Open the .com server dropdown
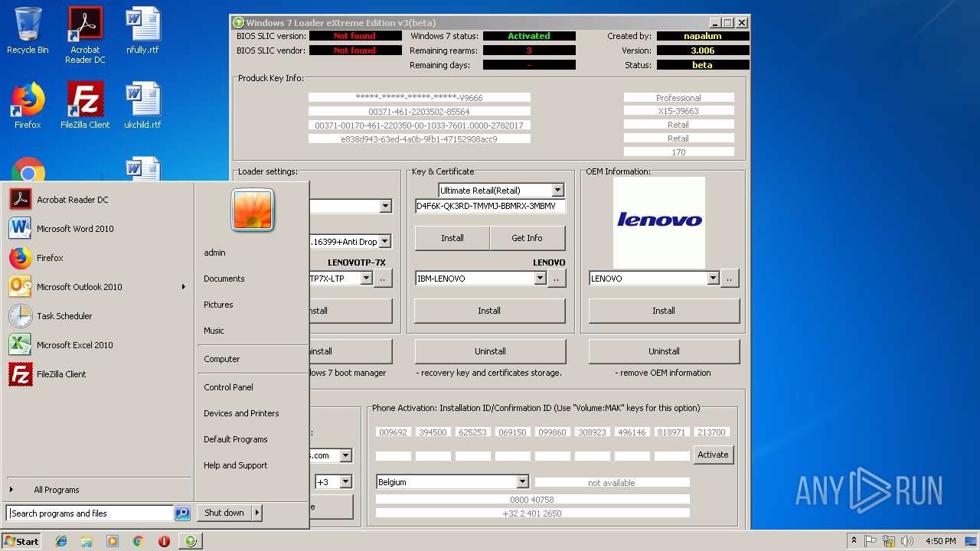 (345, 455)
